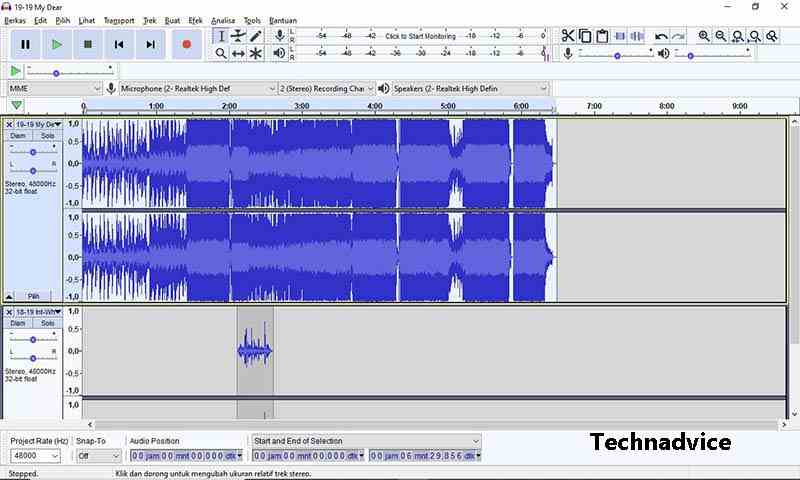Image resolution: width=800 pixels, height=480 pixels.
Task: Click the Trim audio outside selection icon
Action: click(620, 36)
